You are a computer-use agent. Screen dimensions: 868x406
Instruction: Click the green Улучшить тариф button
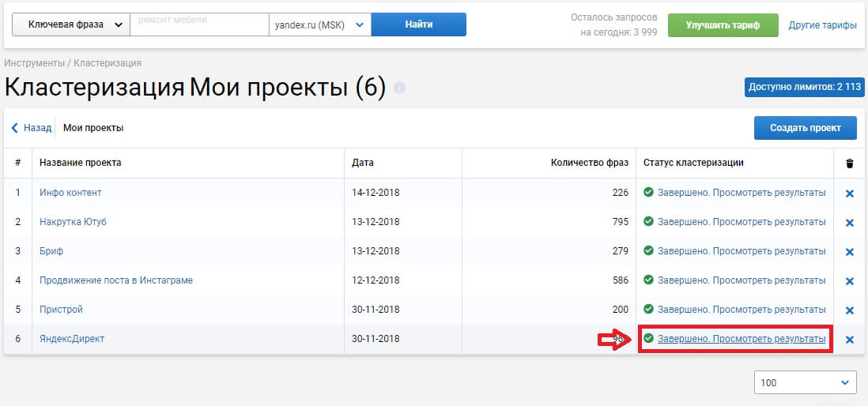click(x=723, y=24)
